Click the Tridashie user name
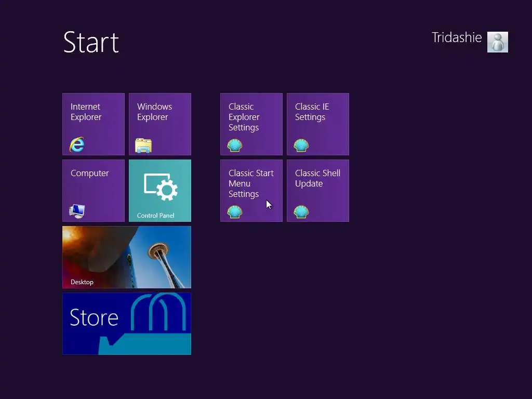Image resolution: width=532 pixels, height=399 pixels. 457,37
